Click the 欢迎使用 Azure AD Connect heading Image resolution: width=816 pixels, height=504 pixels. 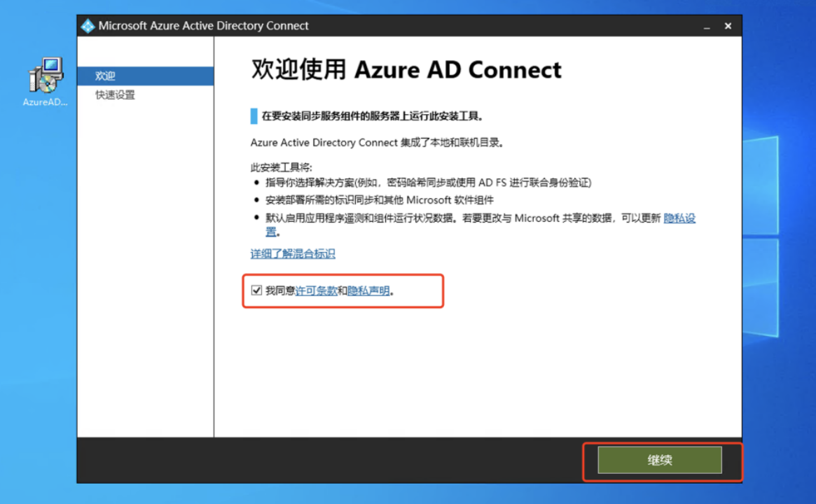pos(406,70)
